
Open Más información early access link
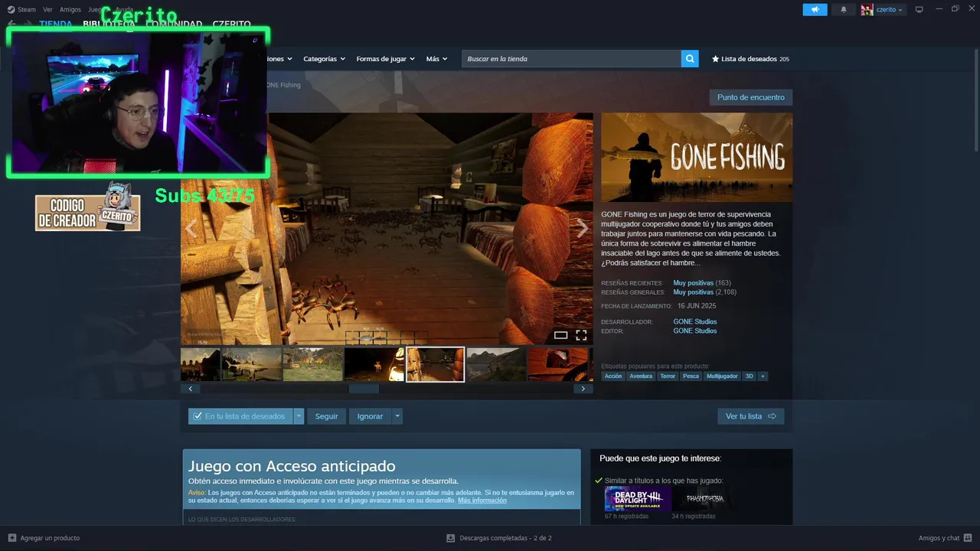(482, 500)
